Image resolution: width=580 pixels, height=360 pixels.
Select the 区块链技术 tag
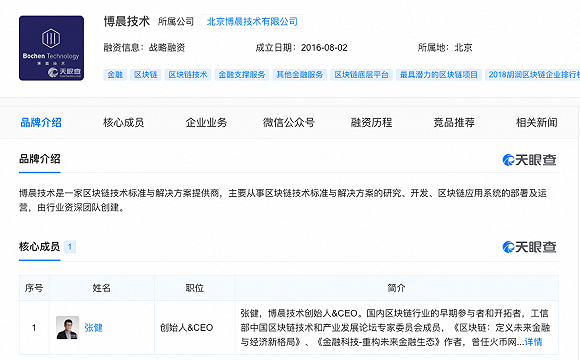(x=188, y=75)
